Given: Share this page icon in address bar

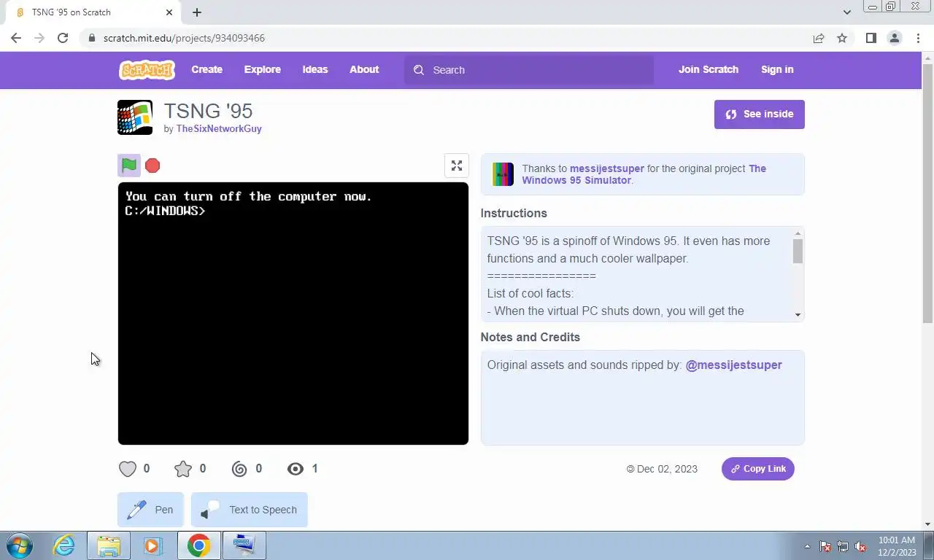Looking at the screenshot, I should coord(819,38).
